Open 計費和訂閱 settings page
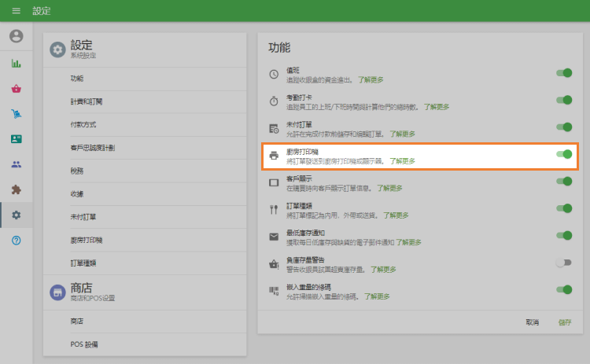This screenshot has height=364, width=590. pyautogui.click(x=86, y=101)
